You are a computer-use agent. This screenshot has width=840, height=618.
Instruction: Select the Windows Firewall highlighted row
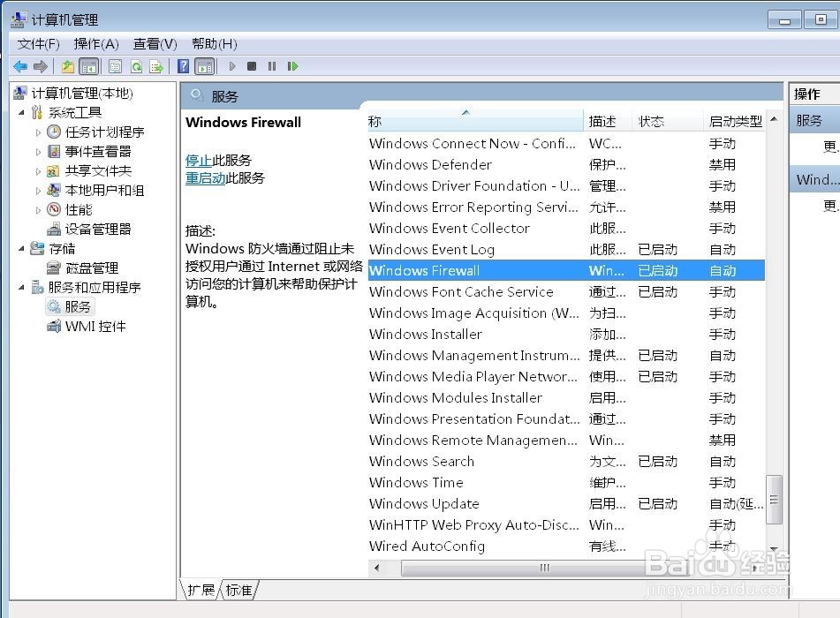(x=566, y=270)
